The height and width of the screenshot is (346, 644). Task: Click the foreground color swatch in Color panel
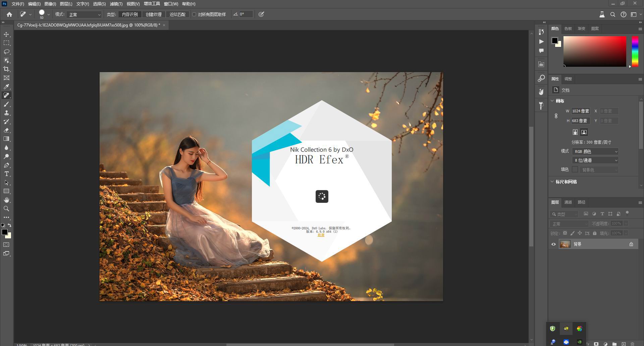(554, 41)
